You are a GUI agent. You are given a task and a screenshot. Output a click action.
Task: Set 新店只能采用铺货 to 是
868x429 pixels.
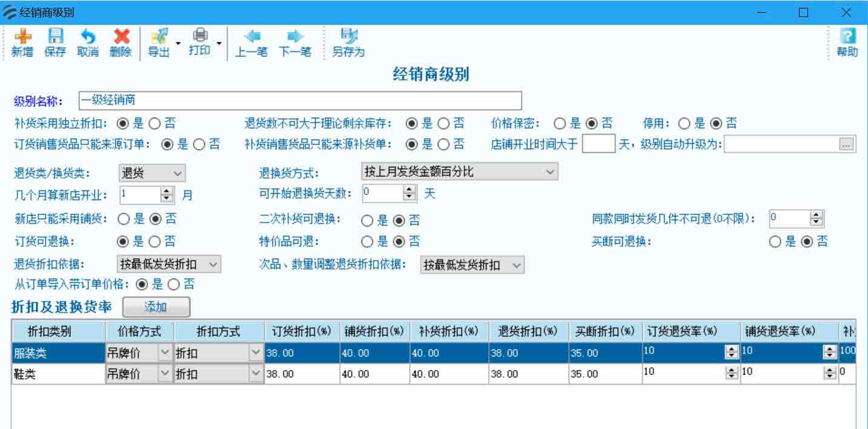pyautogui.click(x=124, y=219)
